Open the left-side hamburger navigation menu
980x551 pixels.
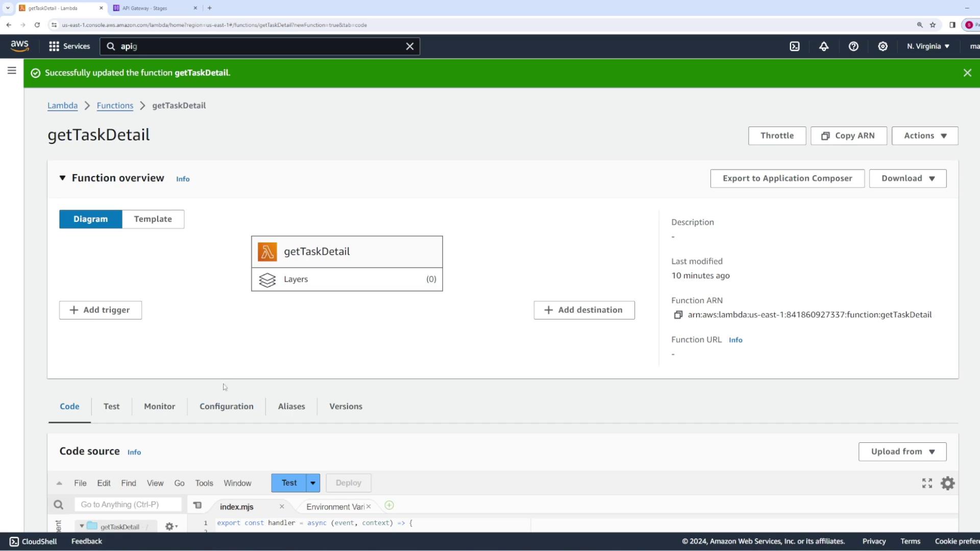[x=12, y=71]
